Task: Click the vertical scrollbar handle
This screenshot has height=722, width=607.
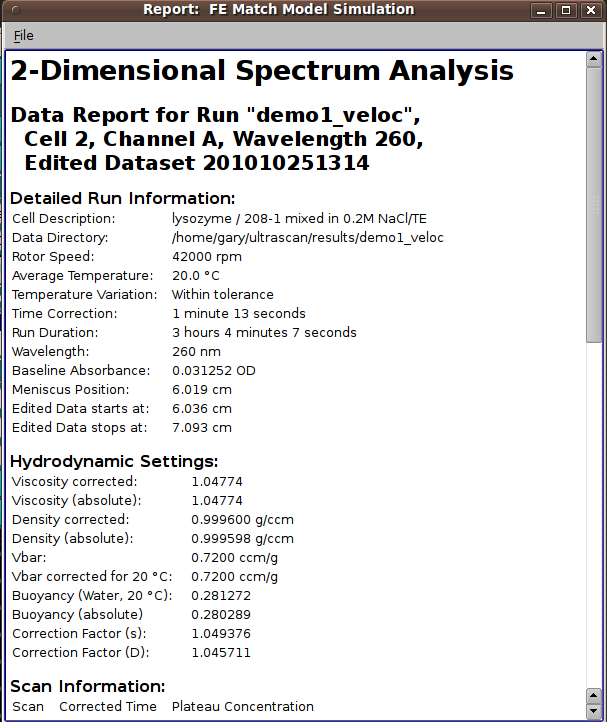Action: pyautogui.click(x=594, y=205)
